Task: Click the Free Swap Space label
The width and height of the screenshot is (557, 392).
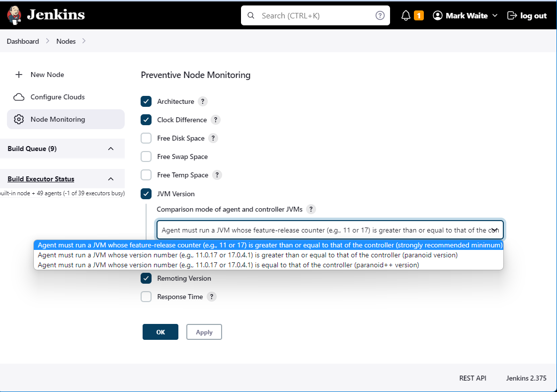Action: point(182,157)
